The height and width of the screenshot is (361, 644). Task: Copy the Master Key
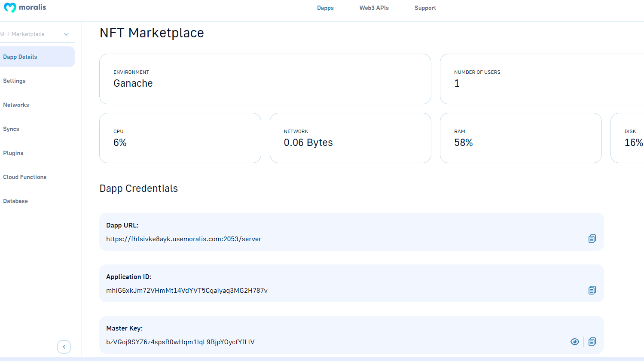click(x=592, y=342)
